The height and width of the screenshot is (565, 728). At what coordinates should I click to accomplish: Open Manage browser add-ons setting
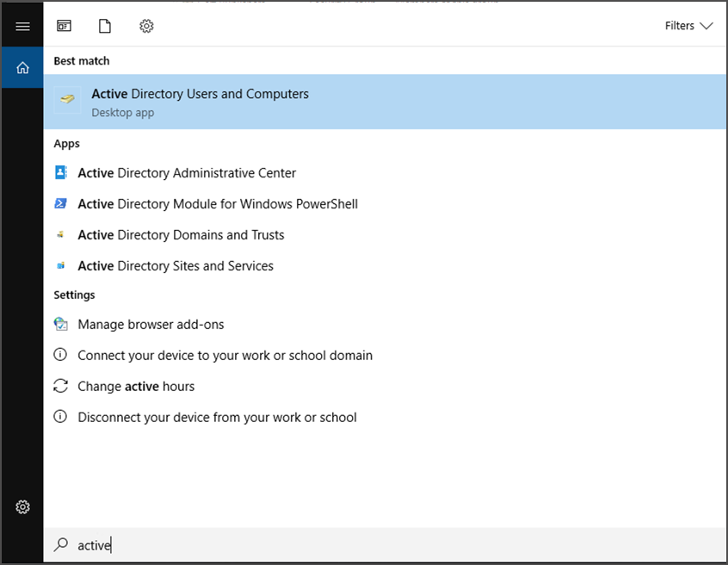point(151,325)
